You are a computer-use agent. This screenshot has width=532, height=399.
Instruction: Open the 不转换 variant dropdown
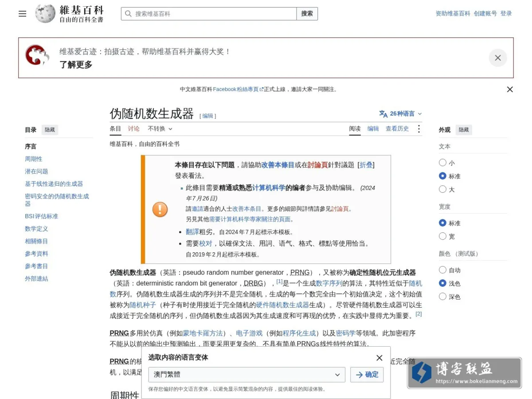click(160, 129)
